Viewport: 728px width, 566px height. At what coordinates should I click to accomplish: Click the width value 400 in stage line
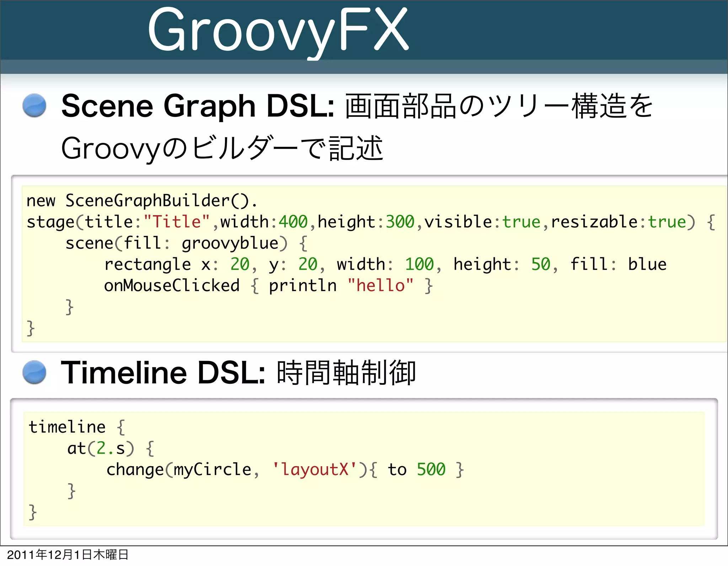[x=293, y=222]
